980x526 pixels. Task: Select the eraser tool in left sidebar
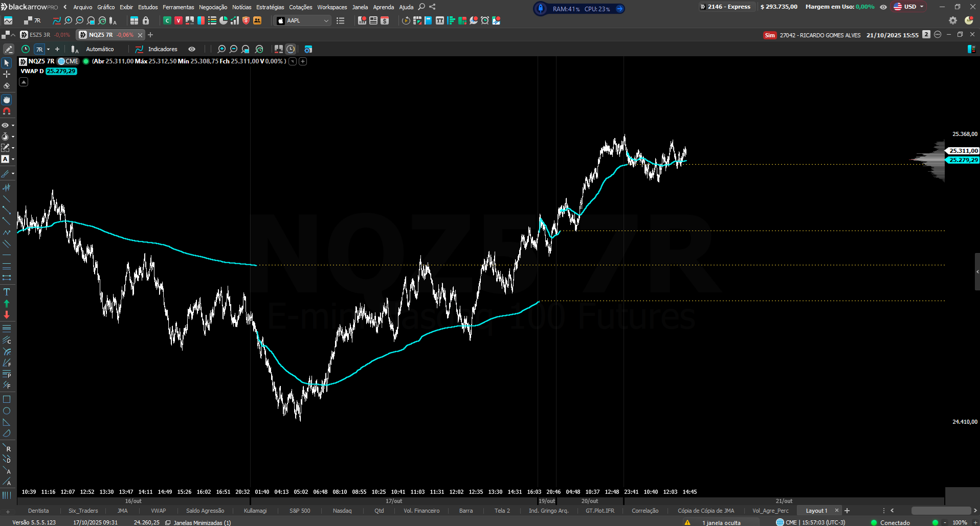[7, 86]
